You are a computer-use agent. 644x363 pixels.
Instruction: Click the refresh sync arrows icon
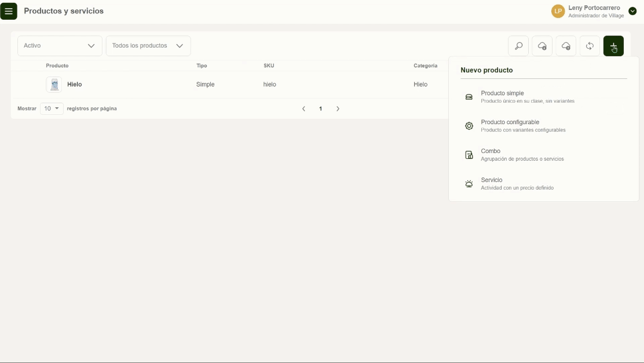click(590, 46)
